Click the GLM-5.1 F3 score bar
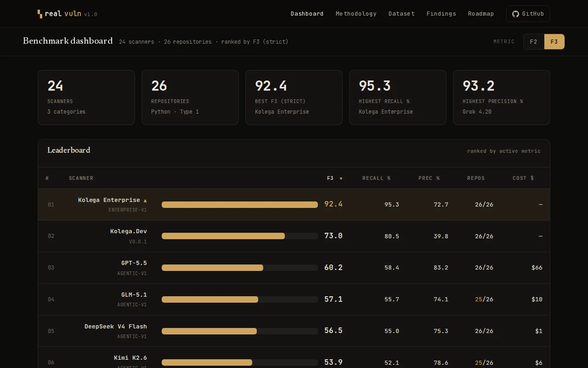The width and height of the screenshot is (588, 368). tap(240, 299)
